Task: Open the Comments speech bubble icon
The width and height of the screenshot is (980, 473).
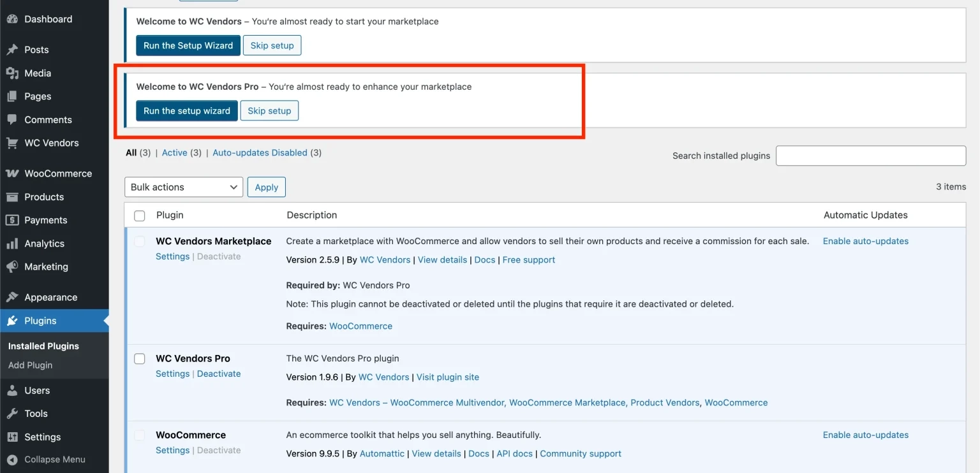Action: tap(12, 120)
